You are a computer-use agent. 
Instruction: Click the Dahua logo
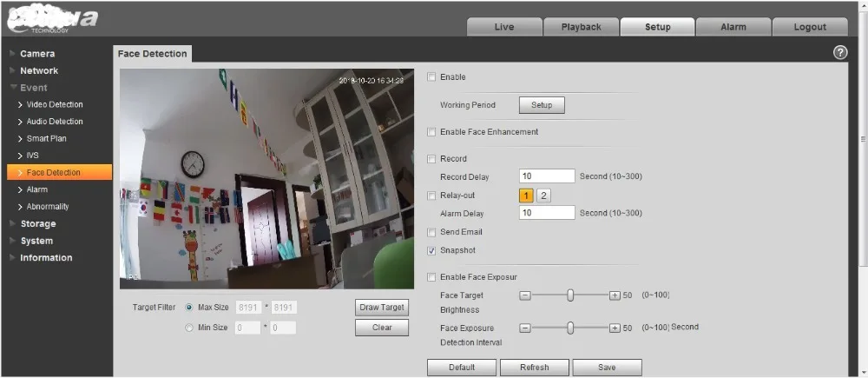click(53, 20)
